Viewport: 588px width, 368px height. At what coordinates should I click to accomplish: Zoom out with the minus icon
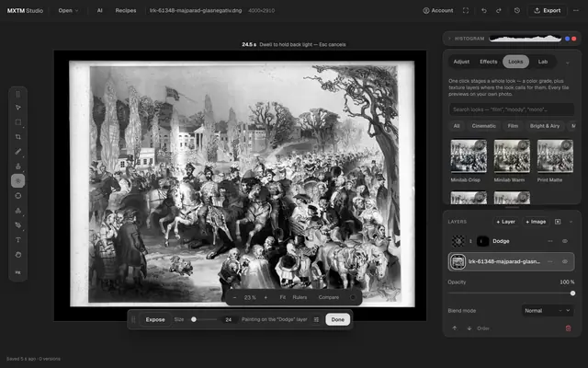(x=235, y=297)
